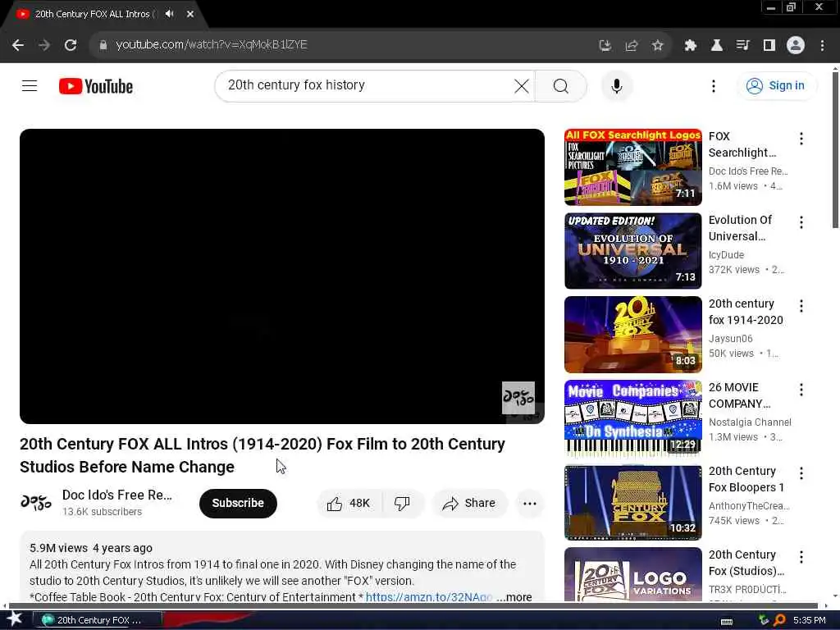840x630 pixels.
Task: Click the page vertical scrollbar thumb
Action: 835,150
